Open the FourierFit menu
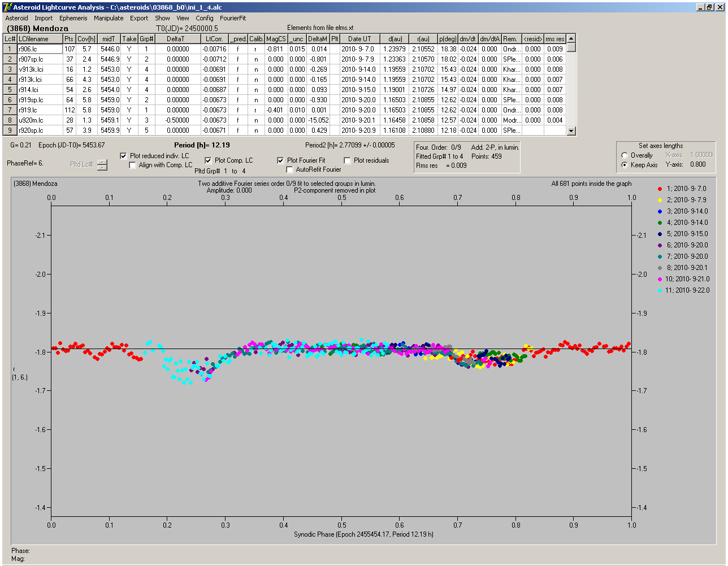This screenshot has height=566, width=728. 233,18
